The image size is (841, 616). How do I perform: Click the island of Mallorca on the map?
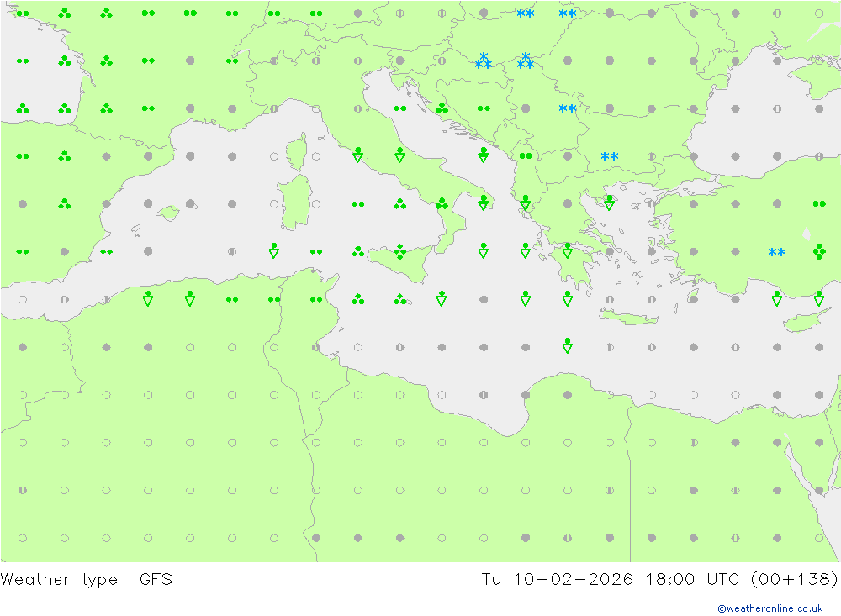[168, 213]
